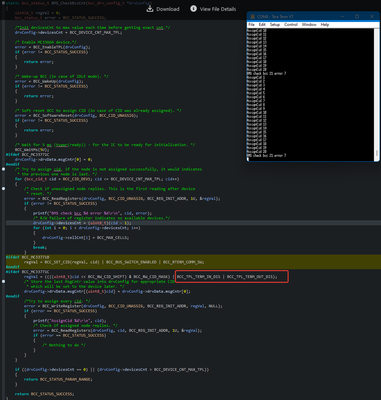Click the 'Nothing to do' comment

64,345
